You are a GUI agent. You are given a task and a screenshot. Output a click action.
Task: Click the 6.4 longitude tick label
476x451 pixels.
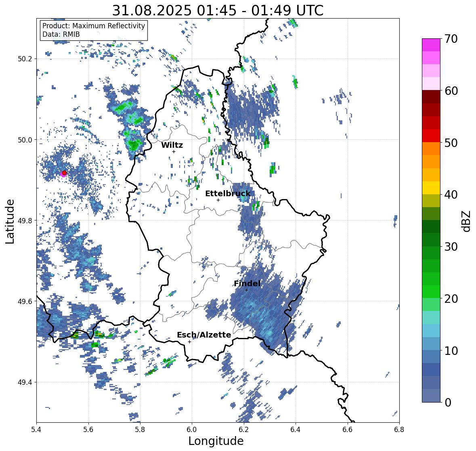296,429
